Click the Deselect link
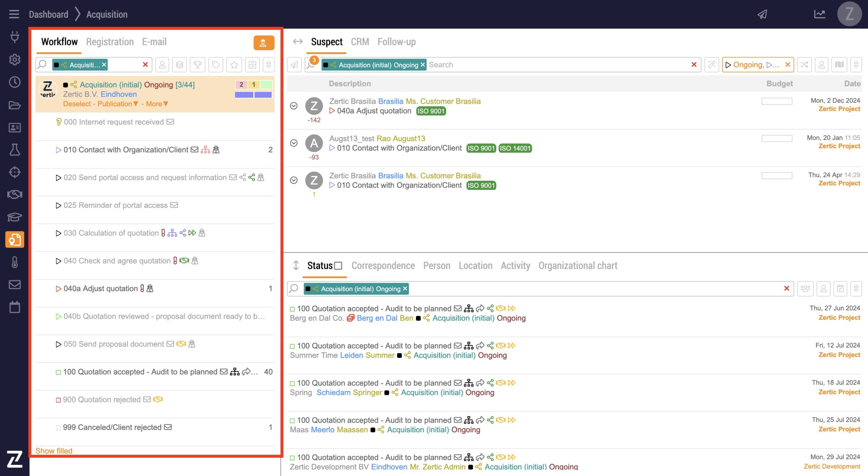Viewport: 868px width, 476px height. (x=77, y=104)
